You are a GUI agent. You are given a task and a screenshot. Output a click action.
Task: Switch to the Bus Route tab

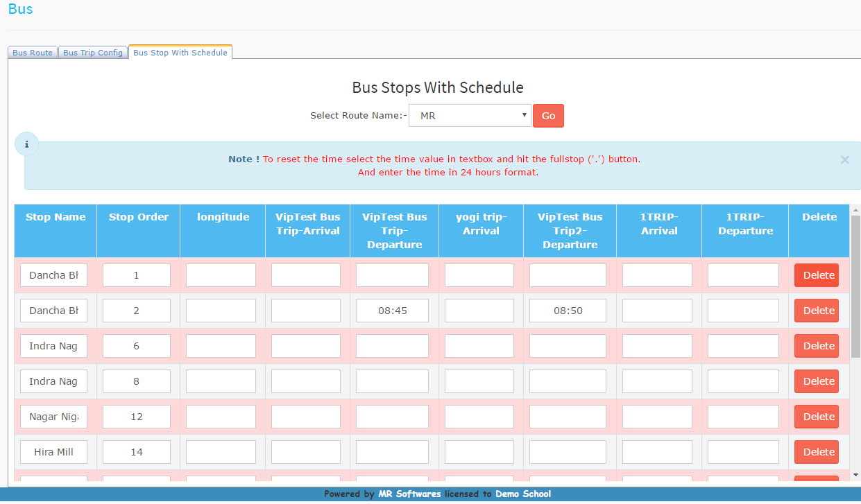[x=33, y=53]
